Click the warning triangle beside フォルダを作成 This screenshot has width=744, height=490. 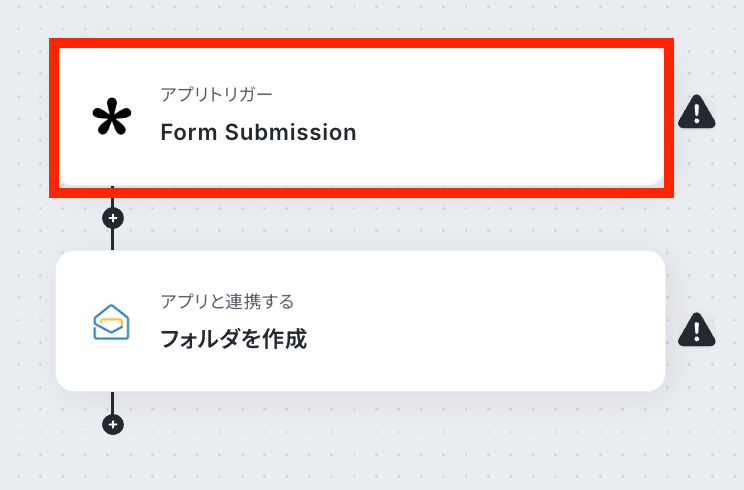tap(697, 328)
